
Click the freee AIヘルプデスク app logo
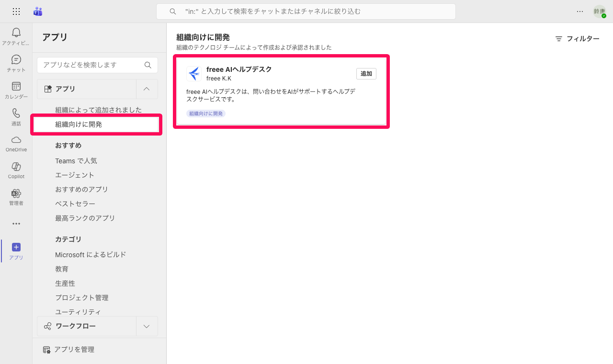tap(194, 74)
